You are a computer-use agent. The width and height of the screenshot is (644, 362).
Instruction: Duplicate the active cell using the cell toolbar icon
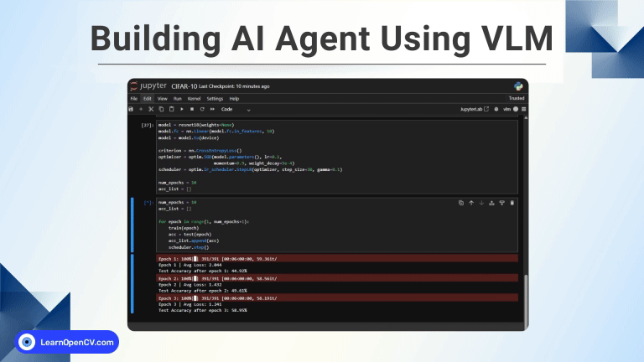click(460, 203)
